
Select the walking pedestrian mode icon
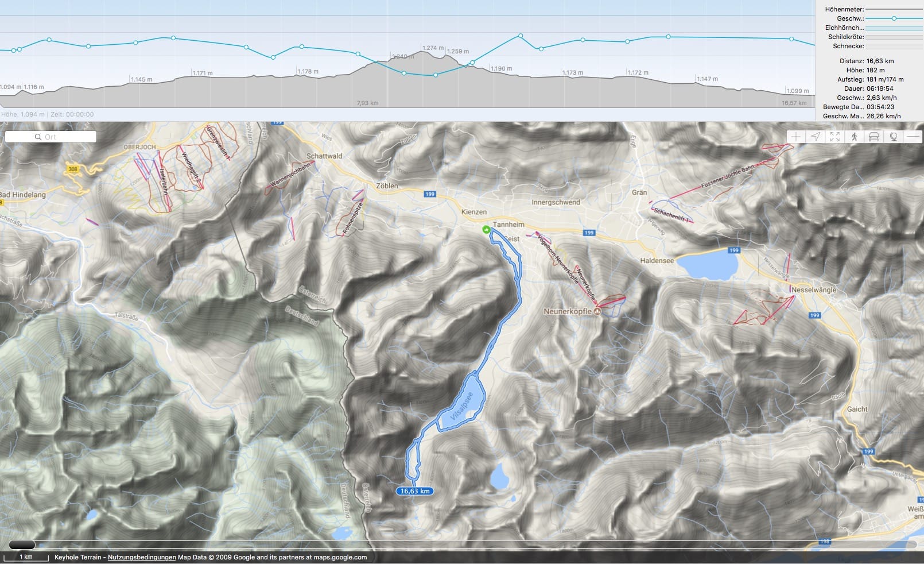tap(855, 137)
